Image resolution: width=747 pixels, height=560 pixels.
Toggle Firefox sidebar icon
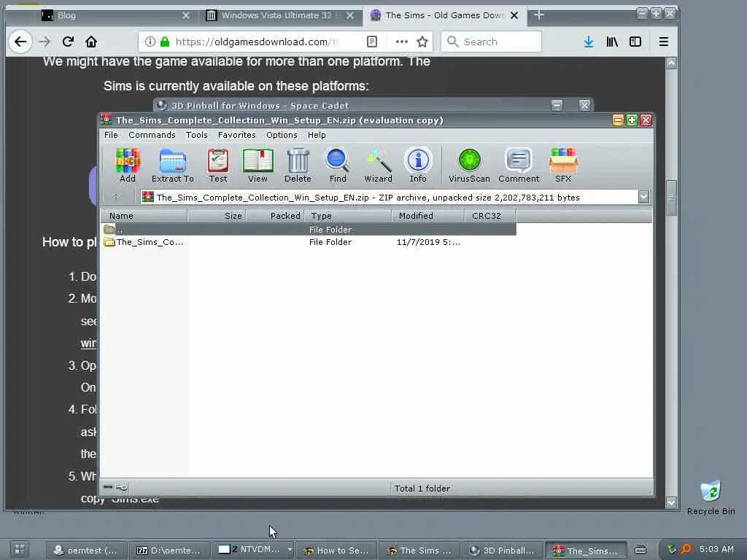pos(635,42)
